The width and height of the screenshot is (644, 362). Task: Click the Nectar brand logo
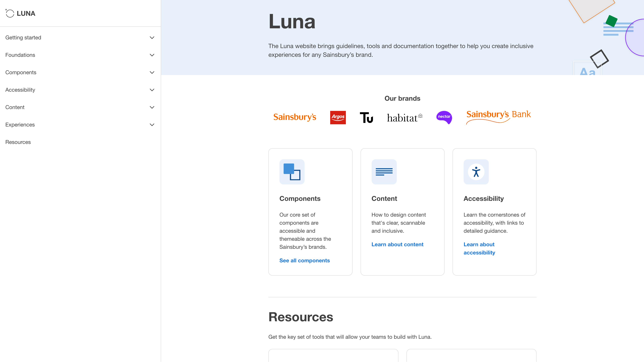click(x=444, y=117)
